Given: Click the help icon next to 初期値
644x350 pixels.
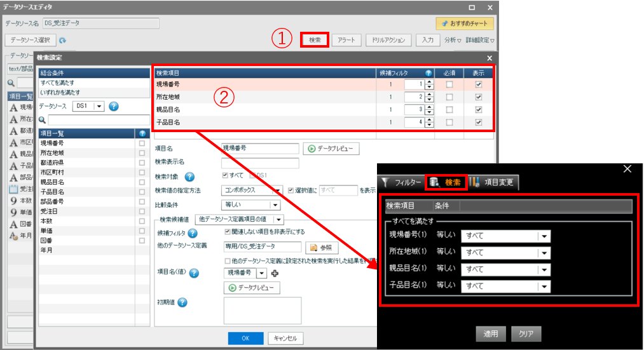Looking at the screenshot, I should pyautogui.click(x=182, y=302).
